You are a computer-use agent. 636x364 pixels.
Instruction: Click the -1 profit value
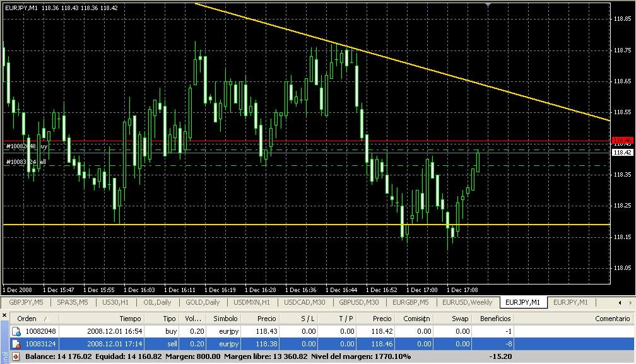pos(509,332)
